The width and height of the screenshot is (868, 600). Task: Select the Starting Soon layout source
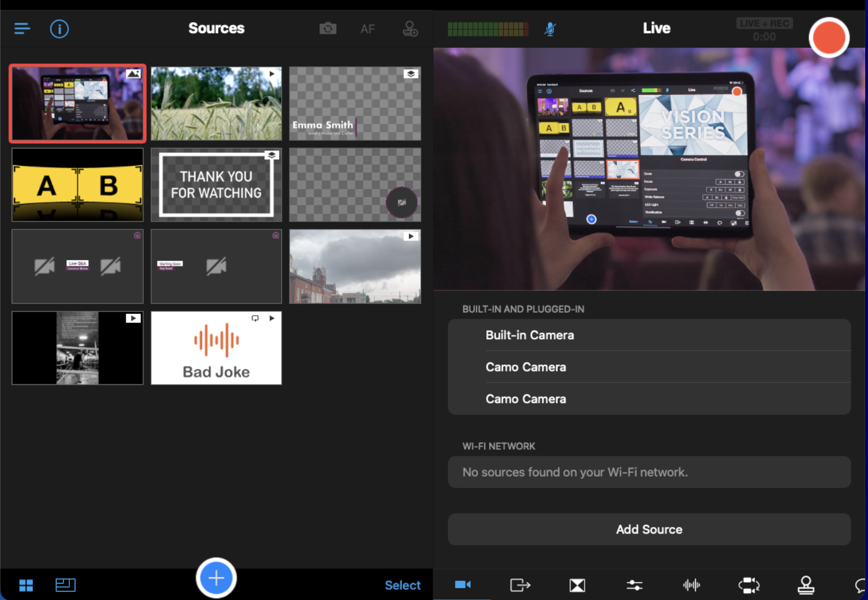tap(216, 266)
